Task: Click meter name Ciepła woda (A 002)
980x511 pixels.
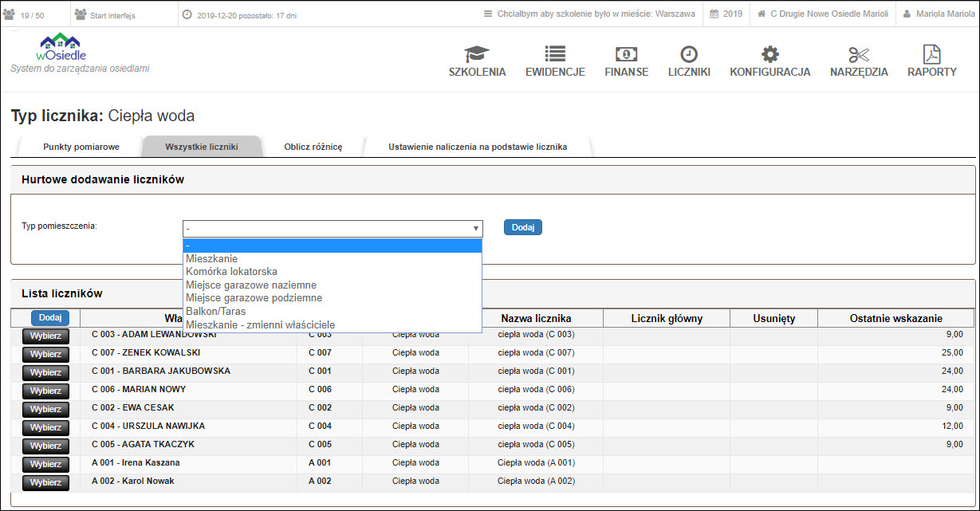Action: pyautogui.click(x=536, y=481)
